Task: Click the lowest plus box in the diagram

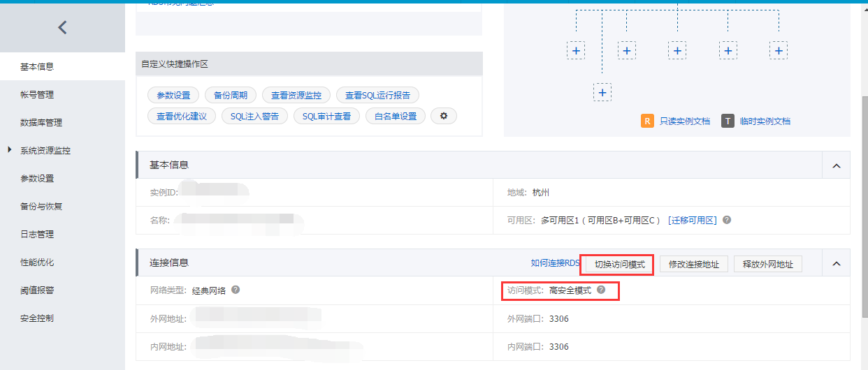Action: pyautogui.click(x=602, y=92)
